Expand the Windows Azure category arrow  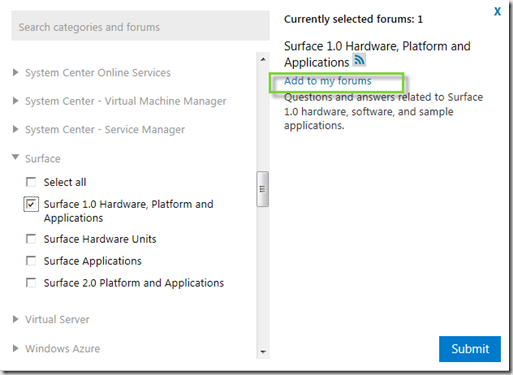15,348
